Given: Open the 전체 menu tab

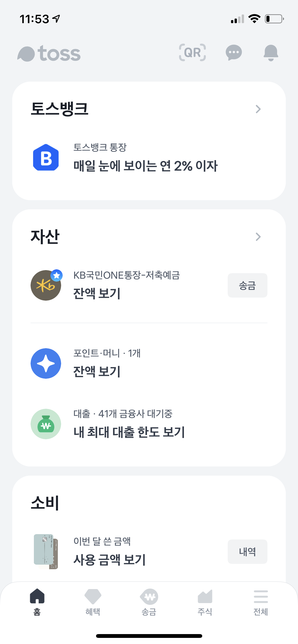Looking at the screenshot, I should pos(261,602).
